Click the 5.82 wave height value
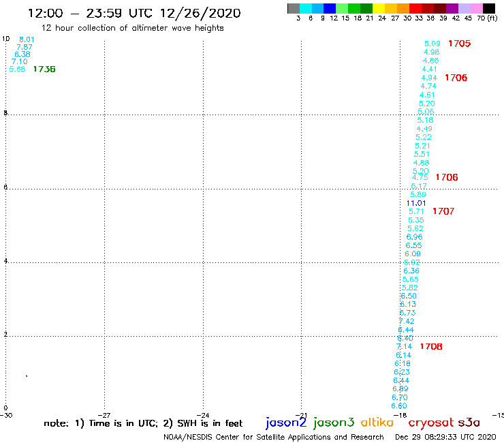The image size is (504, 443). pyautogui.click(x=410, y=288)
